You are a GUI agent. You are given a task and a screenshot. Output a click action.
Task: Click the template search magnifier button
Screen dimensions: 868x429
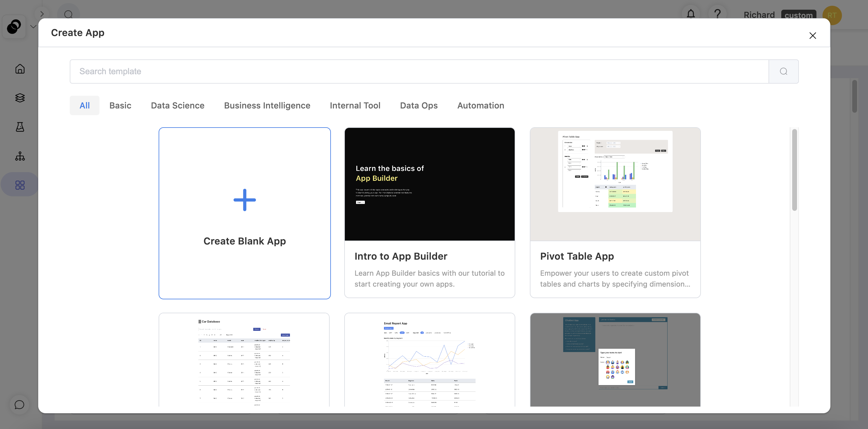pos(783,71)
